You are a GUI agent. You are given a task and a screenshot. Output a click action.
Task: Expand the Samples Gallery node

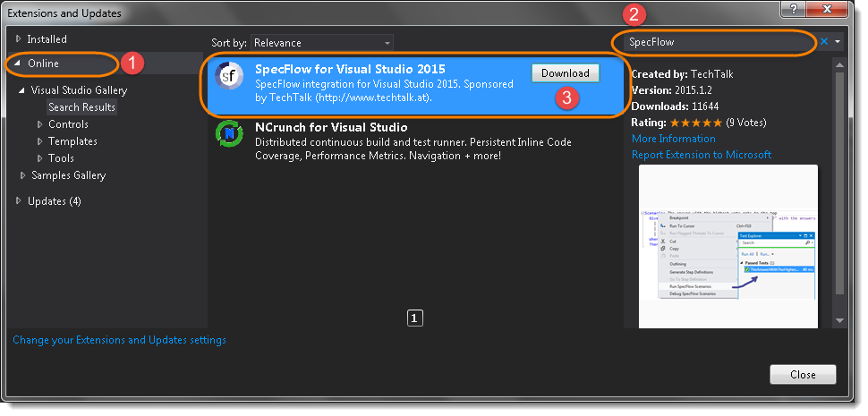pos(22,175)
